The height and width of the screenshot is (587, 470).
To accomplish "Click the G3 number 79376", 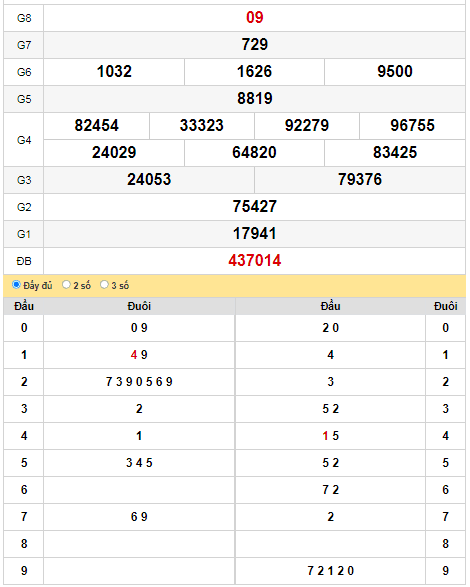I will pos(360,179).
